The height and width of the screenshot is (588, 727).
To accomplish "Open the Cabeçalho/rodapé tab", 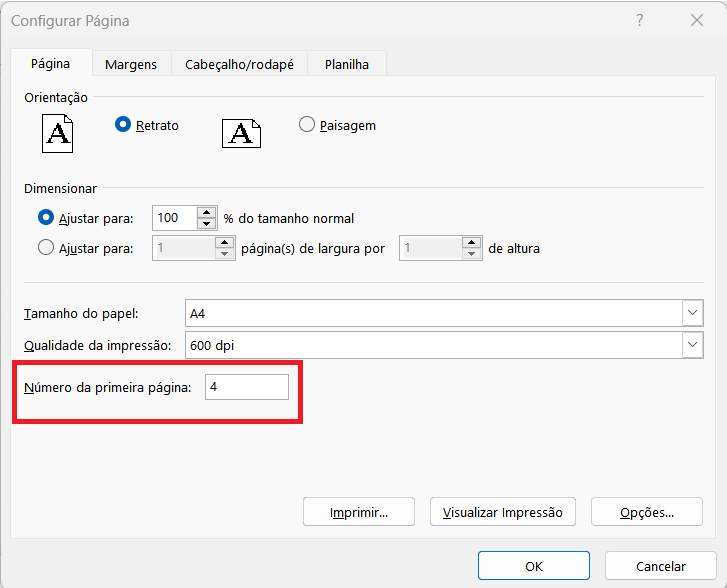I will coord(239,64).
